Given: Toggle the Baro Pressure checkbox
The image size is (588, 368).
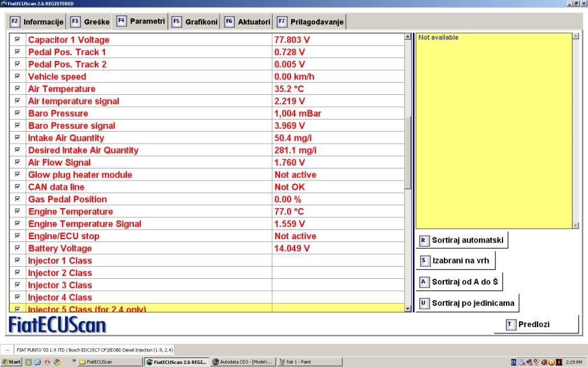Looking at the screenshot, I should coord(17,113).
